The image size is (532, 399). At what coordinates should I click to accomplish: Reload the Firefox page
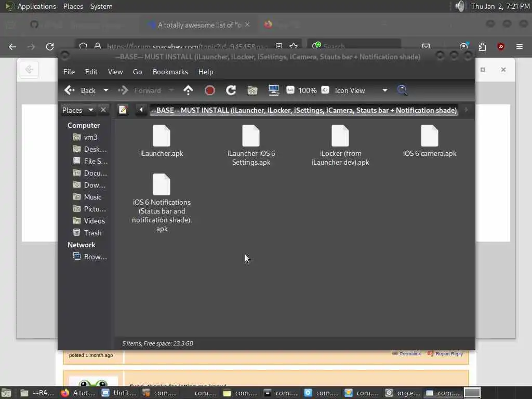pos(50,46)
